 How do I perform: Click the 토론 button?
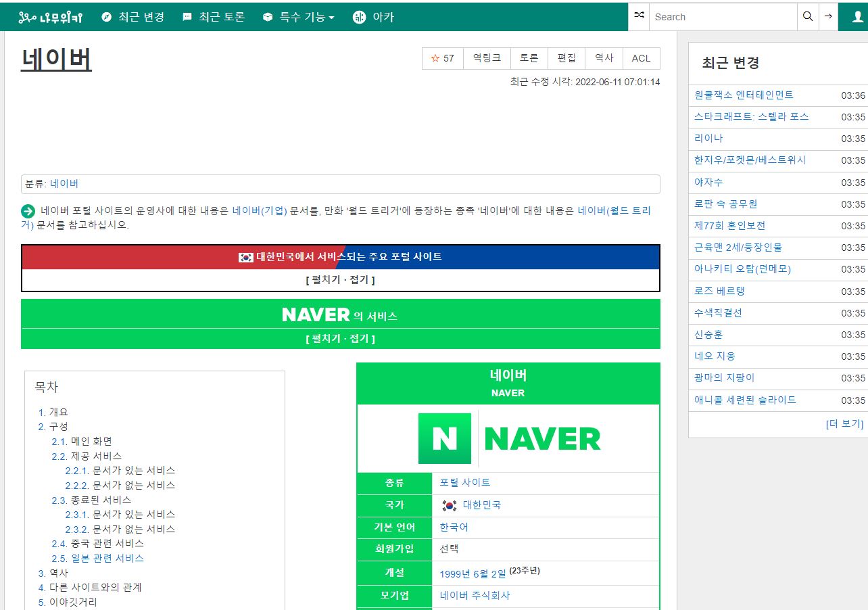pos(529,58)
